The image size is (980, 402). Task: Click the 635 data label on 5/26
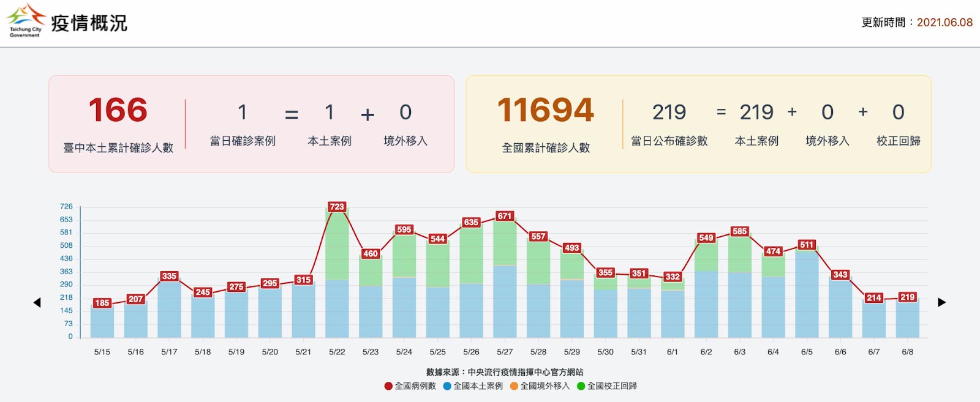point(471,222)
